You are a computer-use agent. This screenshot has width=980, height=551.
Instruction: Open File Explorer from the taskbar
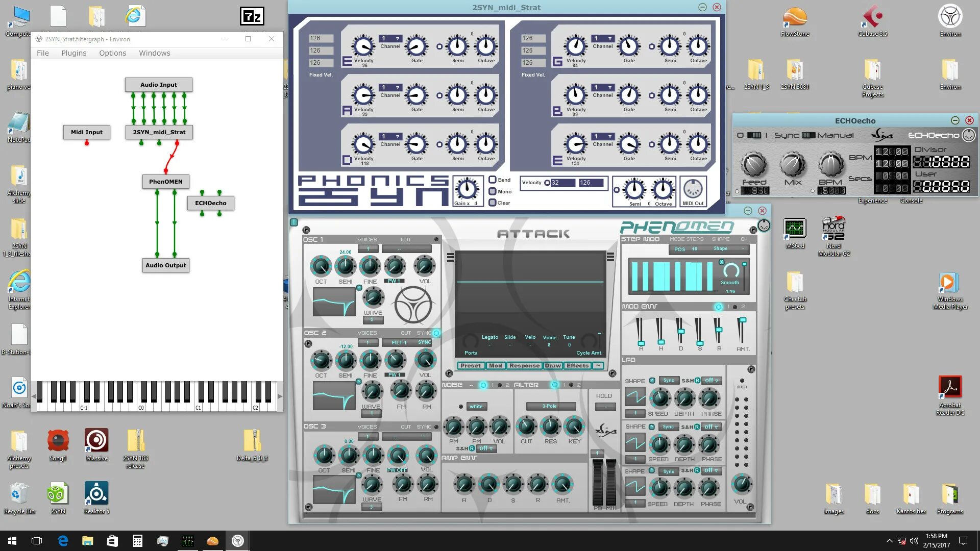88,541
